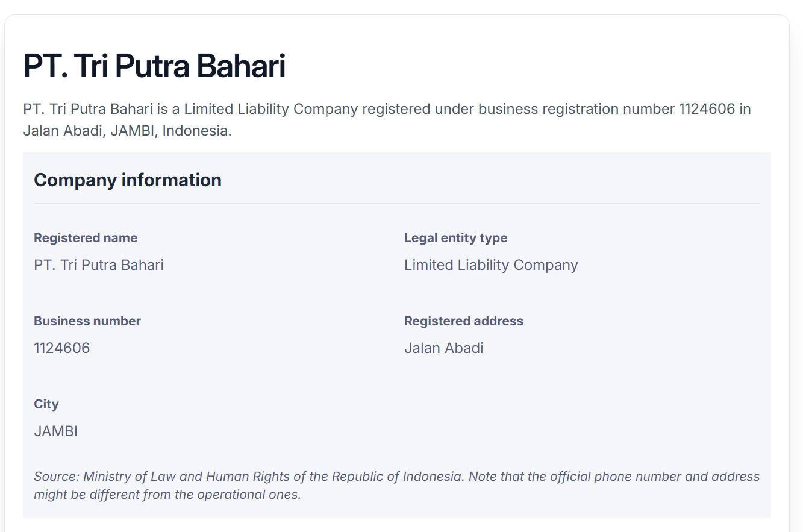Select the PT. Tri Putra Bahari registered name value
The height and width of the screenshot is (532, 803).
[x=99, y=265]
